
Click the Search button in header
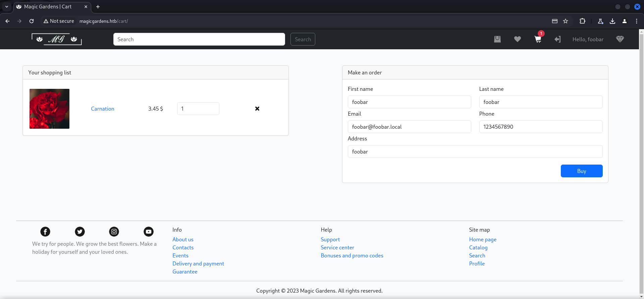point(303,39)
